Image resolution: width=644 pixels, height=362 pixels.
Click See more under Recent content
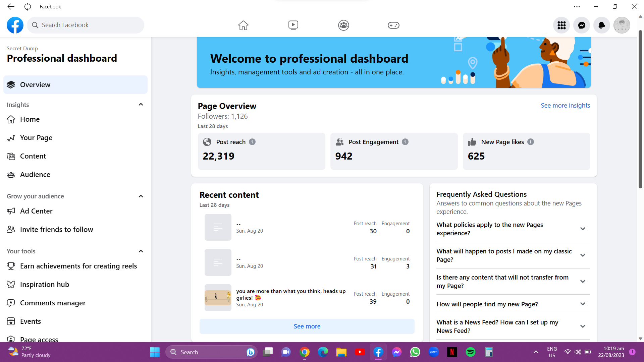click(307, 326)
